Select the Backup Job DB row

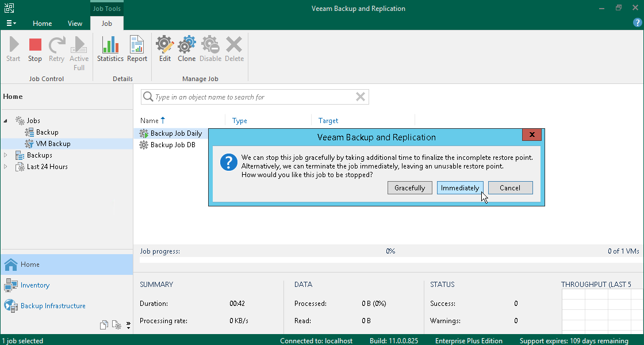pyautogui.click(x=172, y=145)
